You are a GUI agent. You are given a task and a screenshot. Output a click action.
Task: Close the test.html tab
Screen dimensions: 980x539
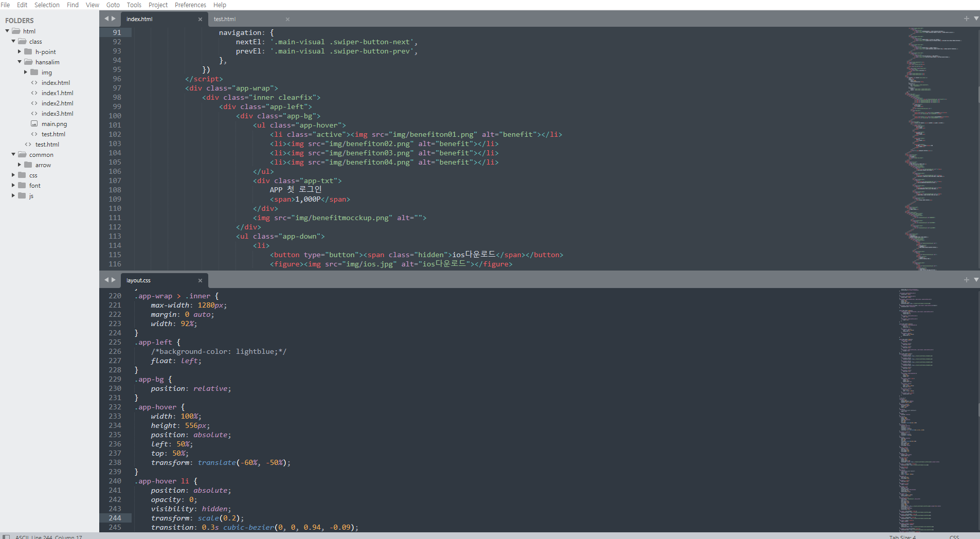287,19
